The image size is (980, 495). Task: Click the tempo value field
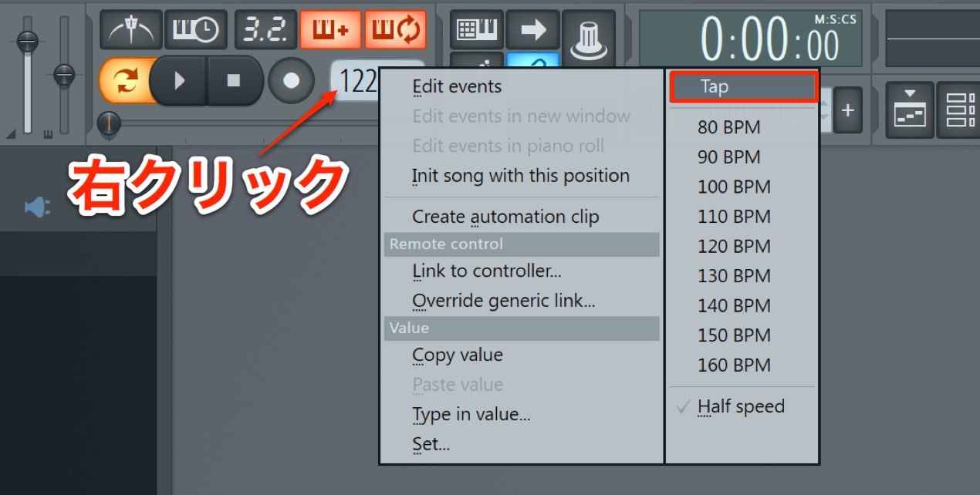point(355,79)
